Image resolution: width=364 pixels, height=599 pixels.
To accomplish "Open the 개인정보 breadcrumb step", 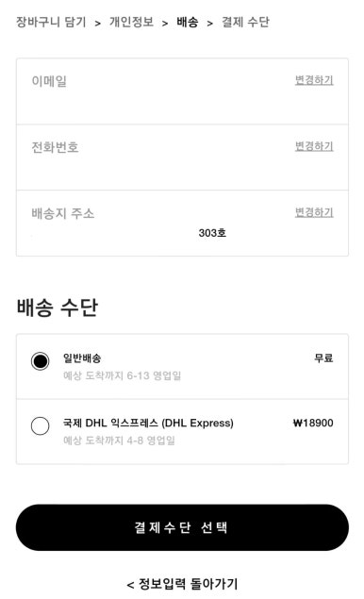I will pos(131,22).
